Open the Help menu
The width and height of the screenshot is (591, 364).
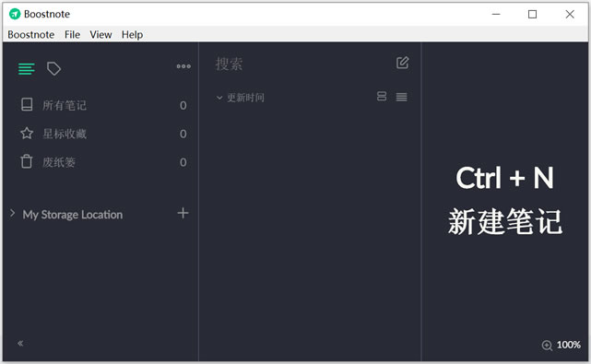pyautogui.click(x=132, y=35)
